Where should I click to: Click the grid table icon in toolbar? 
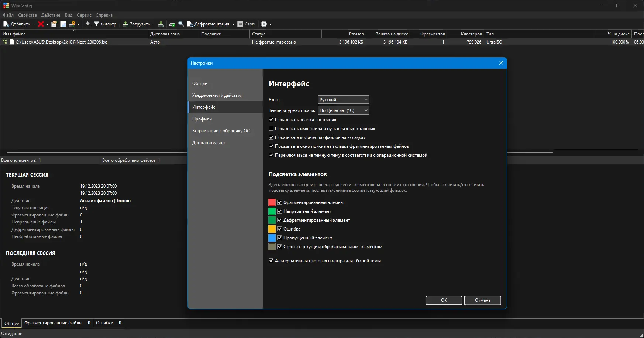[x=63, y=24]
